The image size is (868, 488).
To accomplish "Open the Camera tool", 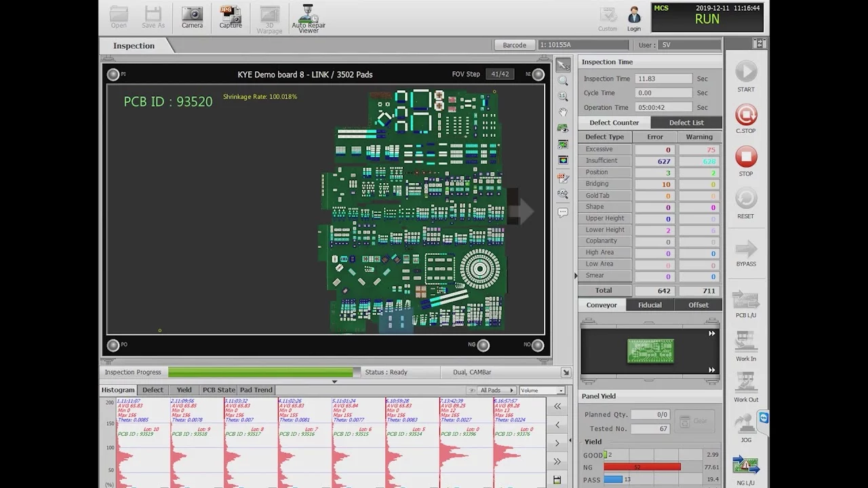I will tap(192, 17).
